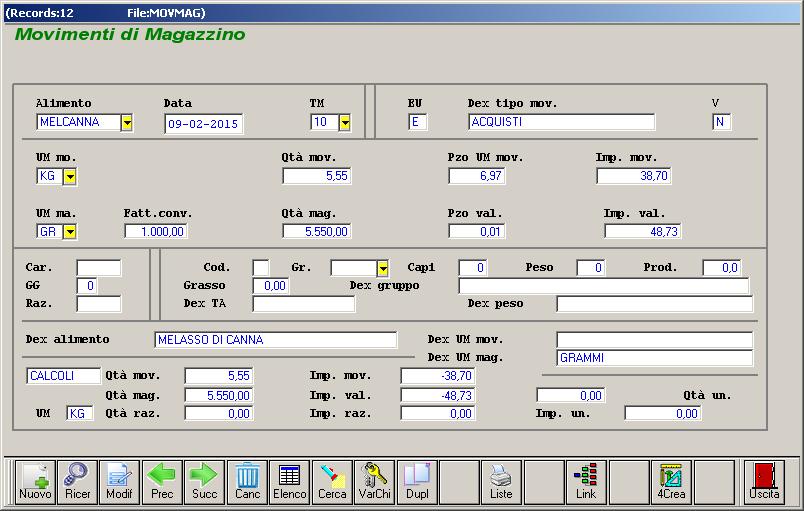Click the empty Dex peso field
The height and width of the screenshot is (511, 804).
coord(655,303)
